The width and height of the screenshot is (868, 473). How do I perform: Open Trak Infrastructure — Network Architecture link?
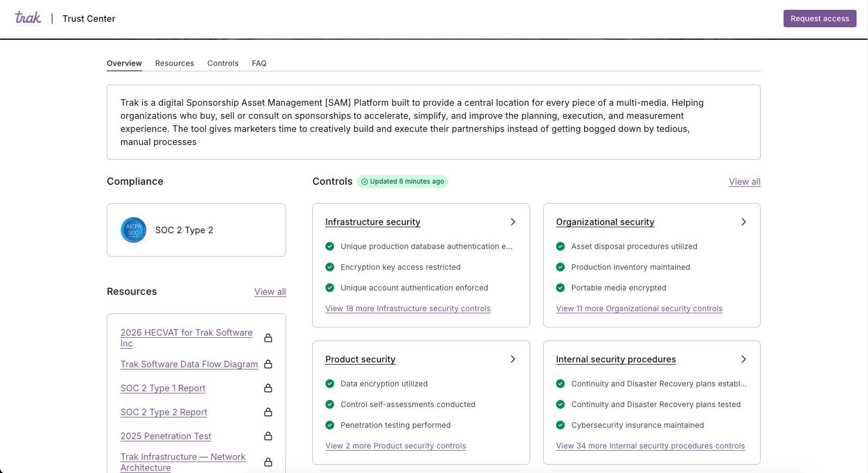coord(183,462)
